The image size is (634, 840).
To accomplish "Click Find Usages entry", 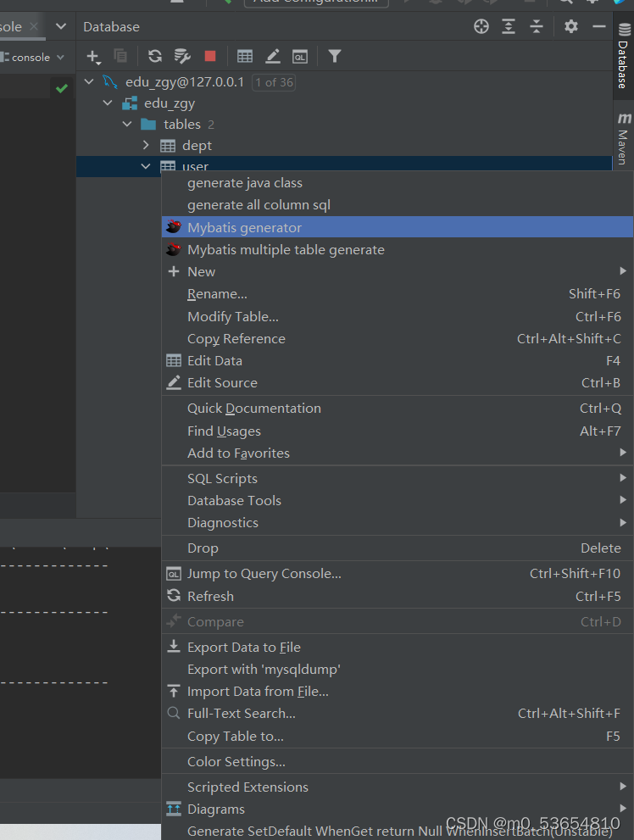I will click(x=398, y=431).
